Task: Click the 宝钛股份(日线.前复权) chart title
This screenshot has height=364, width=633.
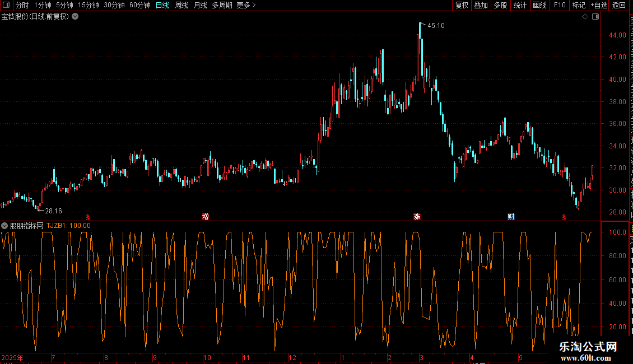Action: 35,17
